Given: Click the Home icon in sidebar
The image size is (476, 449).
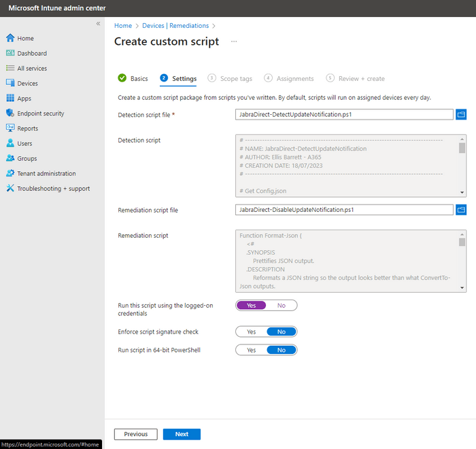Looking at the screenshot, I should (10, 39).
